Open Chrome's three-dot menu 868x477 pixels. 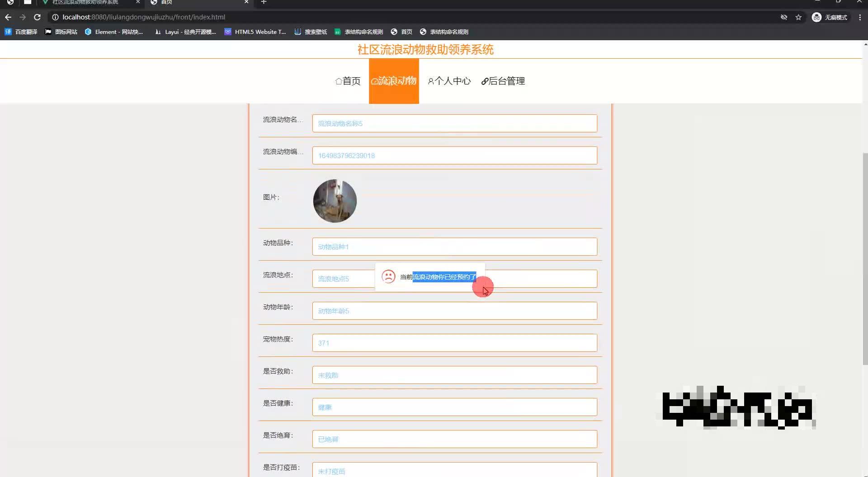coord(860,17)
